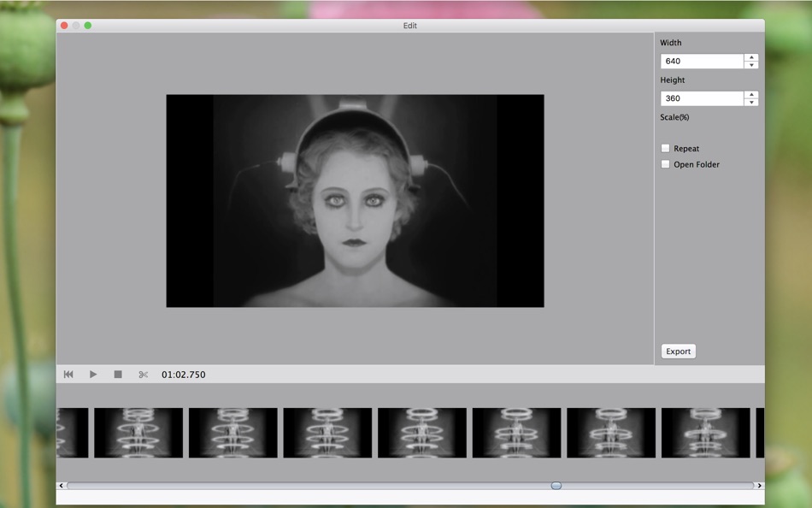
Task: Click the Scale(%) label
Action: (x=674, y=117)
